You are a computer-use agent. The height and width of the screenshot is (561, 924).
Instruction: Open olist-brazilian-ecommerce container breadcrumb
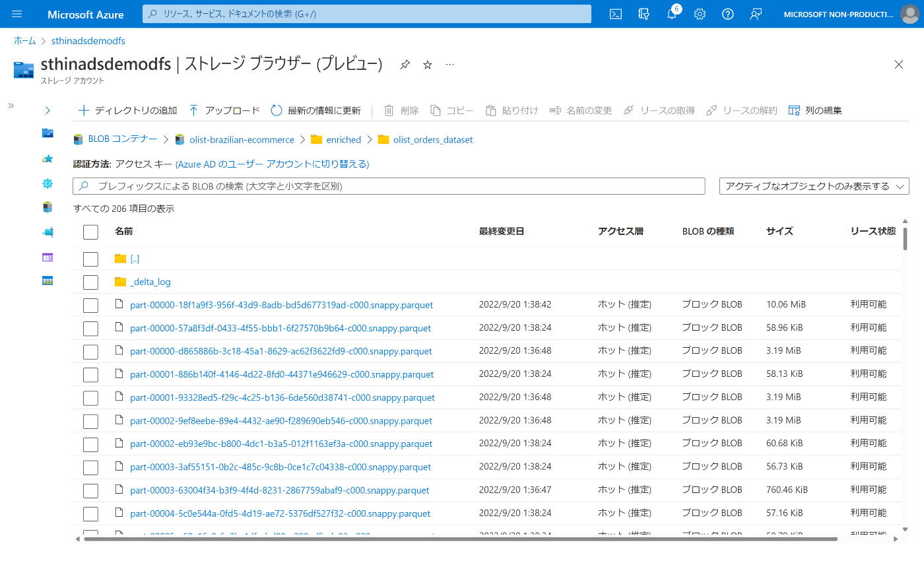[242, 140]
